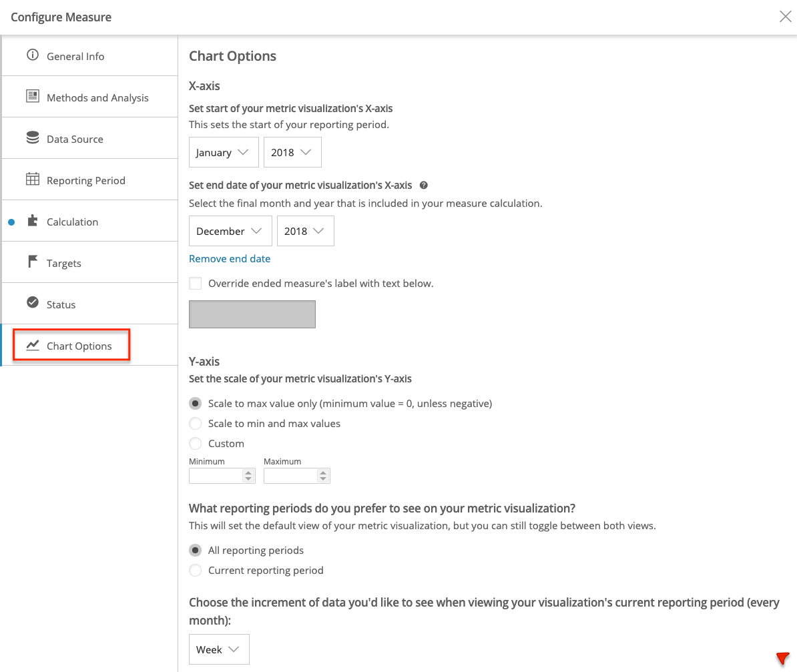The height and width of the screenshot is (672, 797).
Task: Click the Status checkmark icon
Action: [33, 304]
